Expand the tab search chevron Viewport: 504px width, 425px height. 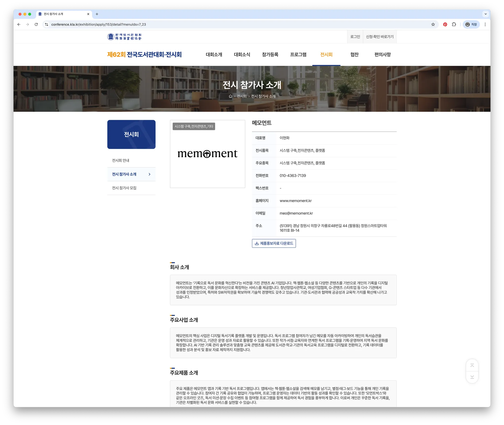pyautogui.click(x=485, y=14)
